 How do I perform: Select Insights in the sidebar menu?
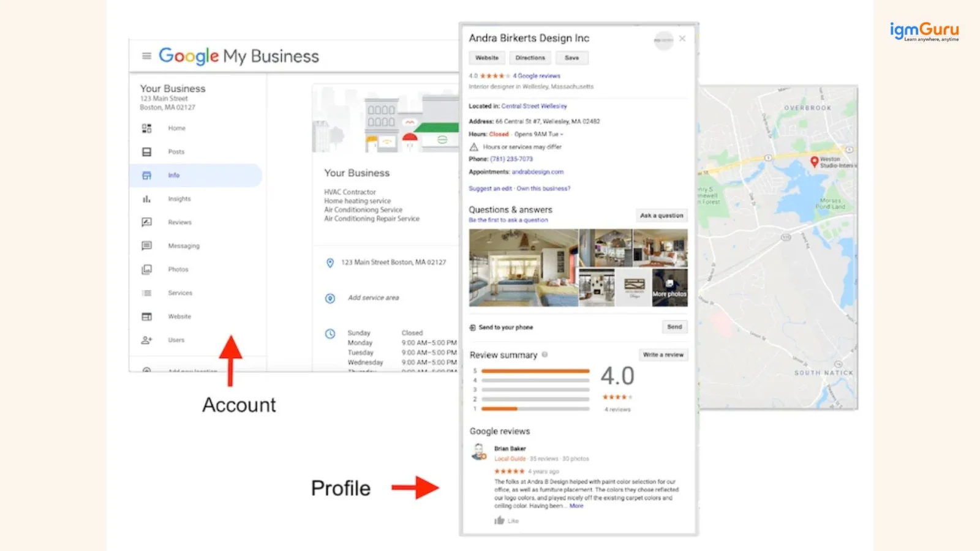[x=179, y=199]
